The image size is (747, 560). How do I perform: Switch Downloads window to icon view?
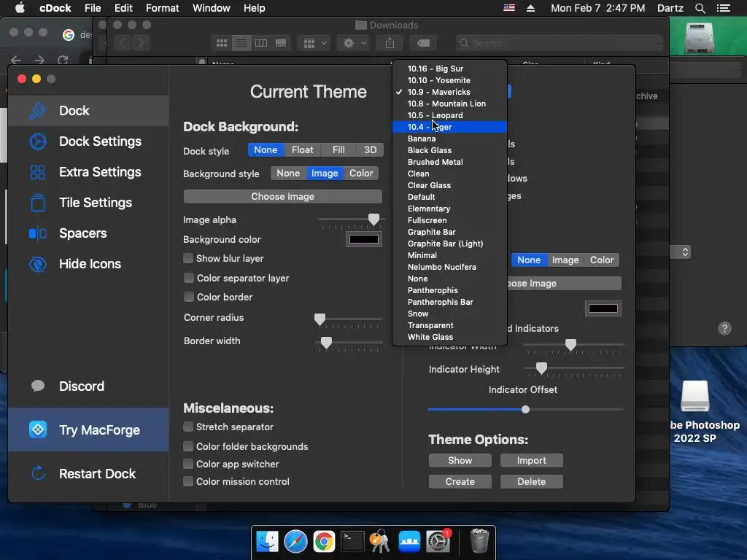pos(222,43)
